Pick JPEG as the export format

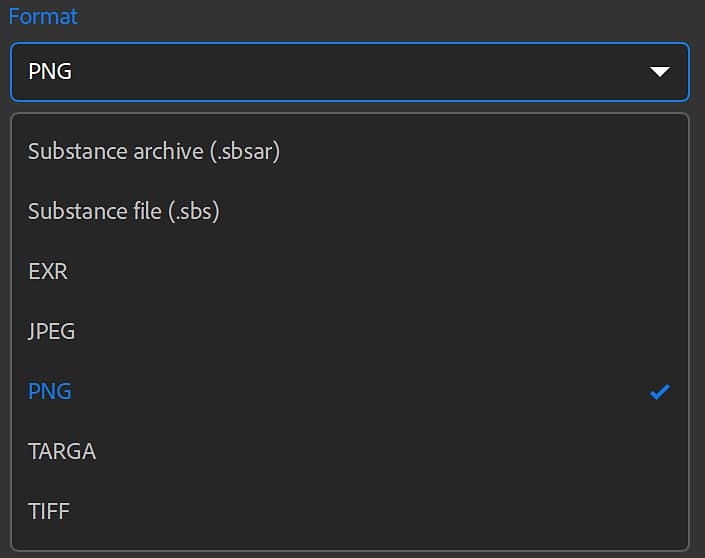(52, 331)
